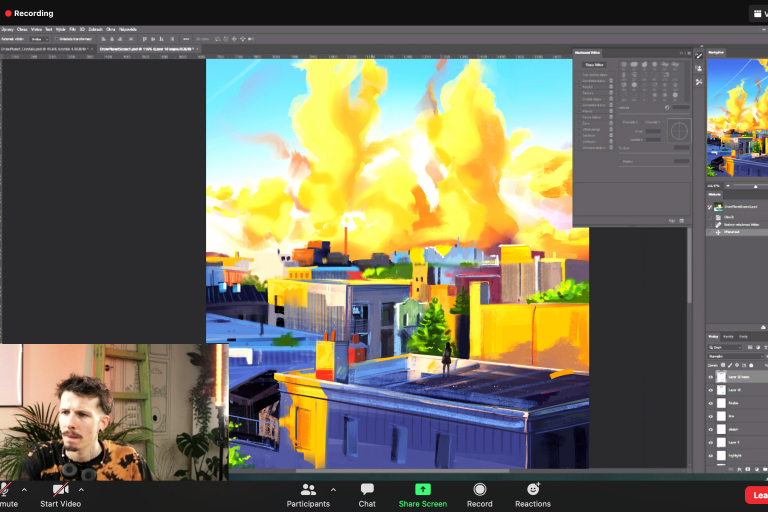Toggle visibility of the line layer
The height and width of the screenshot is (512, 768).
711,416
